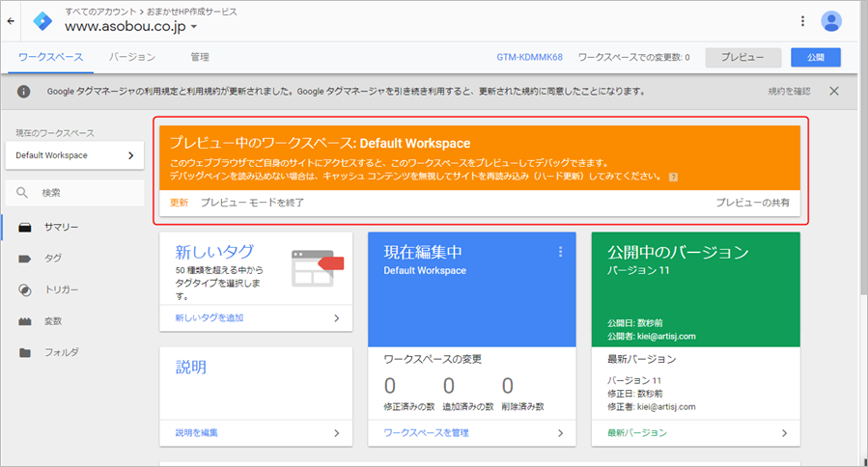Click the 検索 search field
The width and height of the screenshot is (868, 467).
pos(74,193)
